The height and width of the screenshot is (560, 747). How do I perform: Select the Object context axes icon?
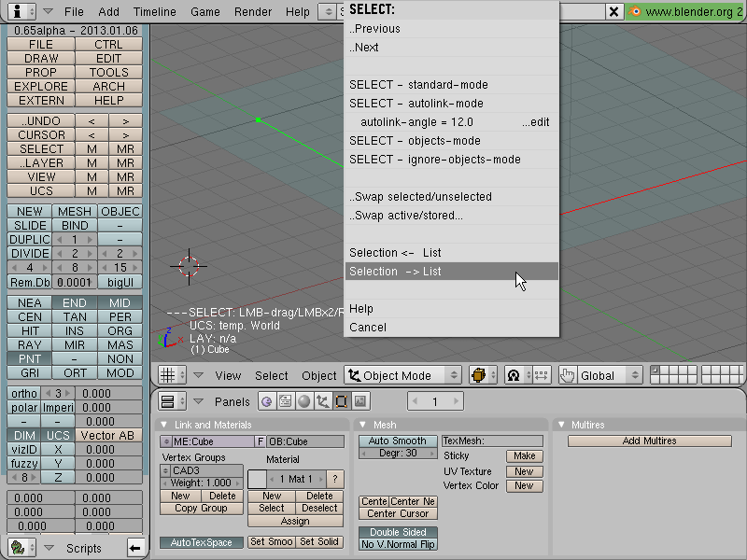322,401
